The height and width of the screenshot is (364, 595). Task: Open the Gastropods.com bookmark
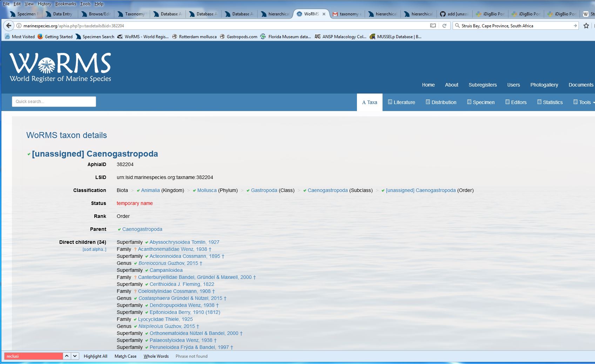[241, 36]
